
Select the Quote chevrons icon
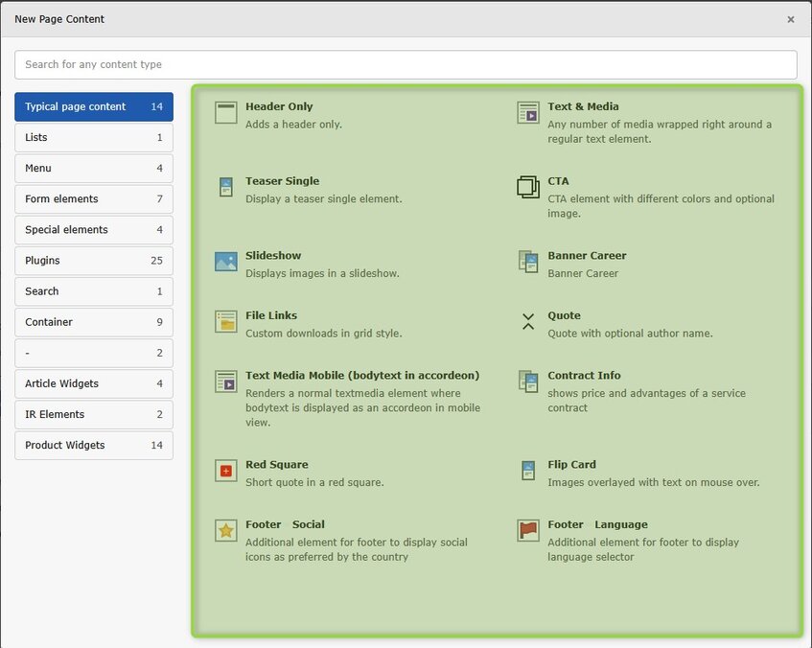528,321
